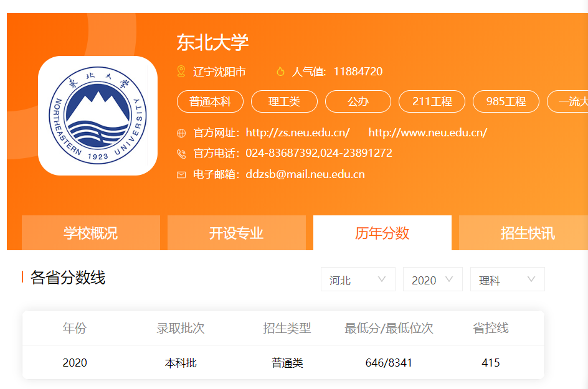Click the globe official website icon

click(x=181, y=133)
